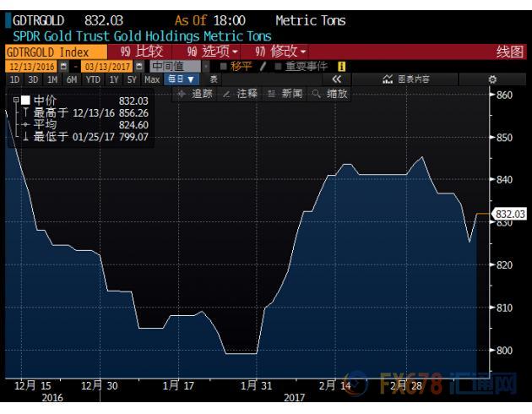Select the 注释 annotation pencil tool
The image size is (532, 414).
(240, 94)
